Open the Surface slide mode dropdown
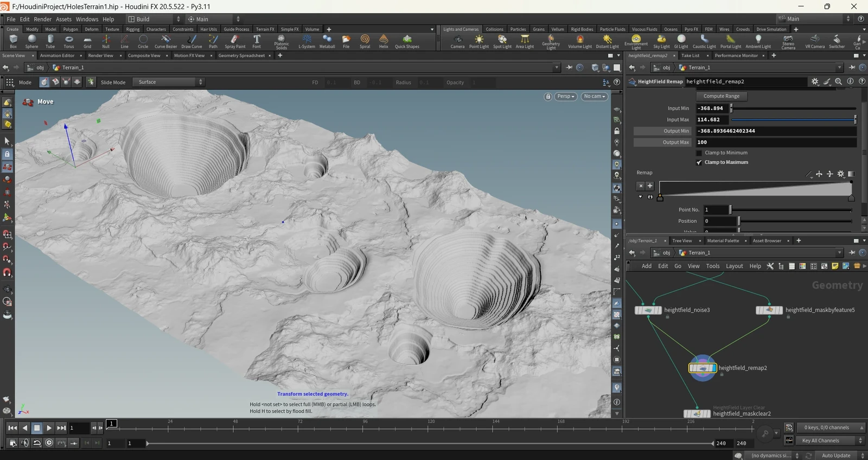 pyautogui.click(x=169, y=82)
